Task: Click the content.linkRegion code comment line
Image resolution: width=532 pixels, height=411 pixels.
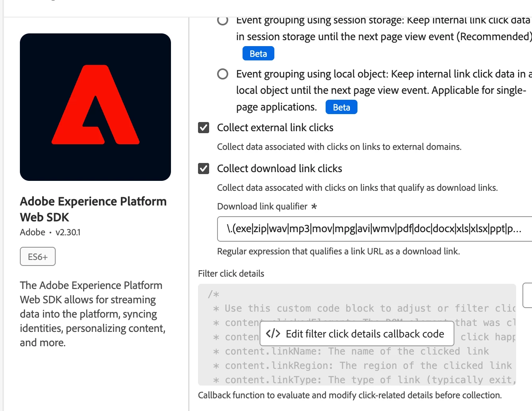Action: point(363,366)
